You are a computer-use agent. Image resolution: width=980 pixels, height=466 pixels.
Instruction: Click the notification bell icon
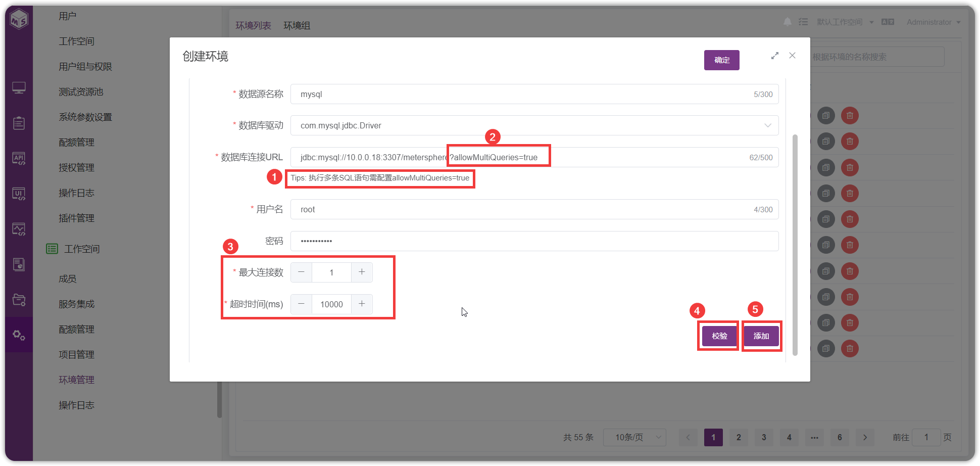pos(788,22)
